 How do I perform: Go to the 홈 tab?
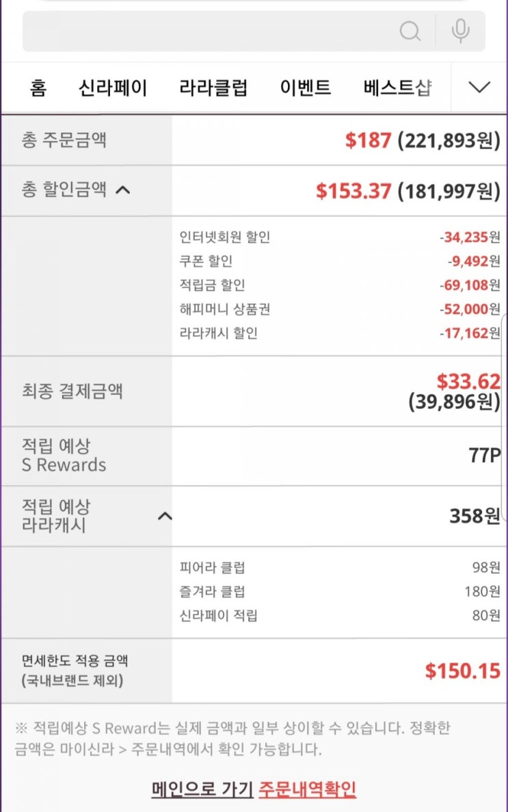(38, 88)
